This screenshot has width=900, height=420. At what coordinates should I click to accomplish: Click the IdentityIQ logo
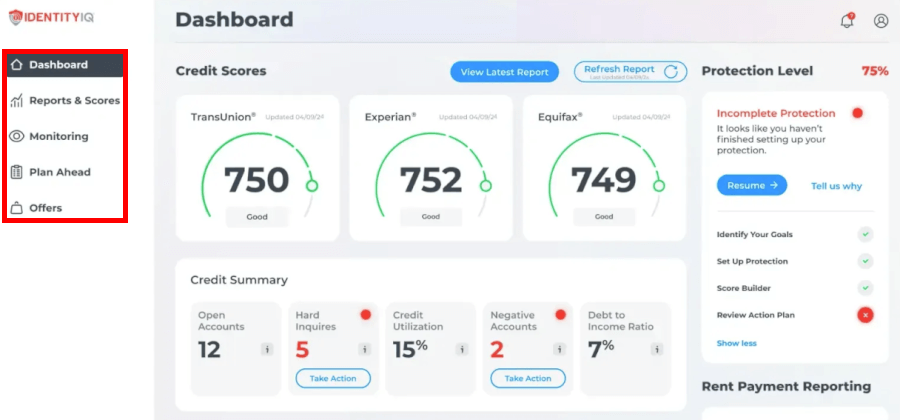[x=51, y=18]
